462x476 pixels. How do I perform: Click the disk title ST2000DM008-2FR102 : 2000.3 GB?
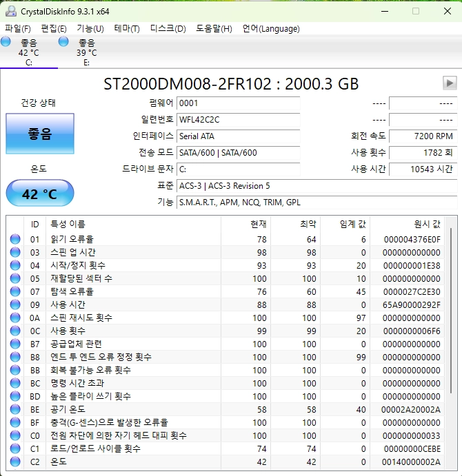coord(231,84)
